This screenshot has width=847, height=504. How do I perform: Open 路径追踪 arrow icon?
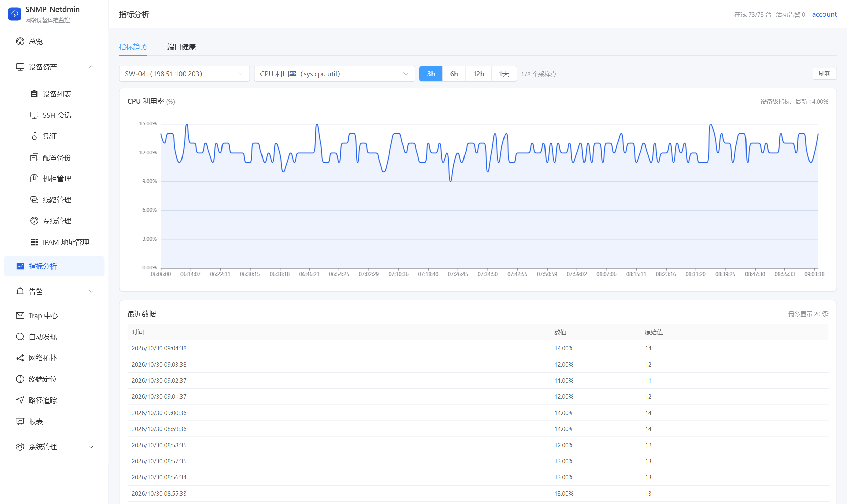pos(20,401)
